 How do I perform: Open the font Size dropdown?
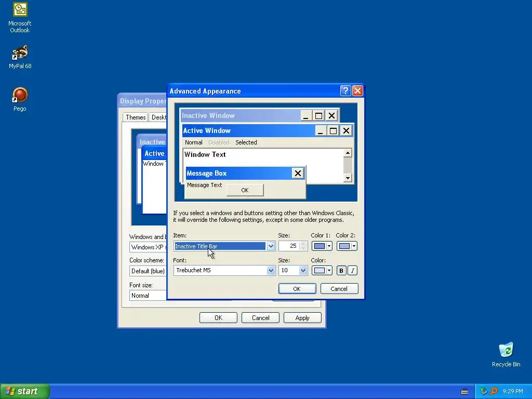303,270
